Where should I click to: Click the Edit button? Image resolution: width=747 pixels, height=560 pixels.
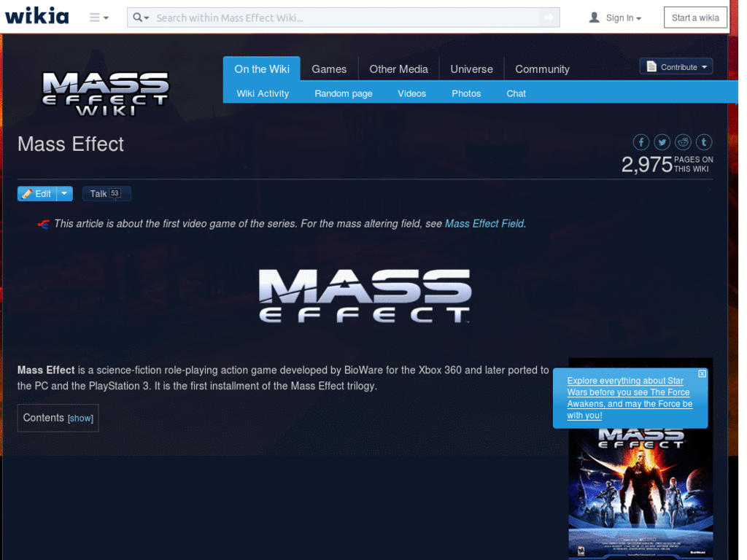[x=37, y=194]
